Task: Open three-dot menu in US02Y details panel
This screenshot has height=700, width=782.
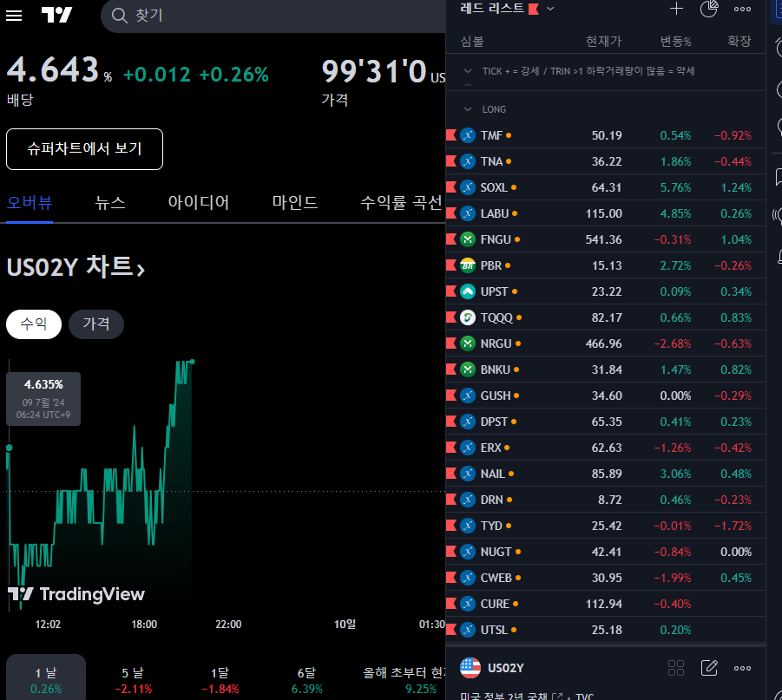Action: click(x=742, y=667)
